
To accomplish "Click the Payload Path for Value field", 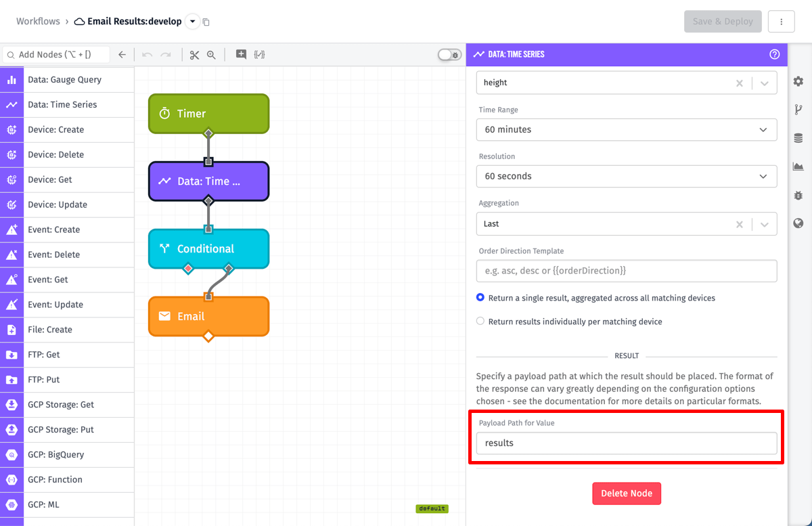I will click(x=627, y=443).
